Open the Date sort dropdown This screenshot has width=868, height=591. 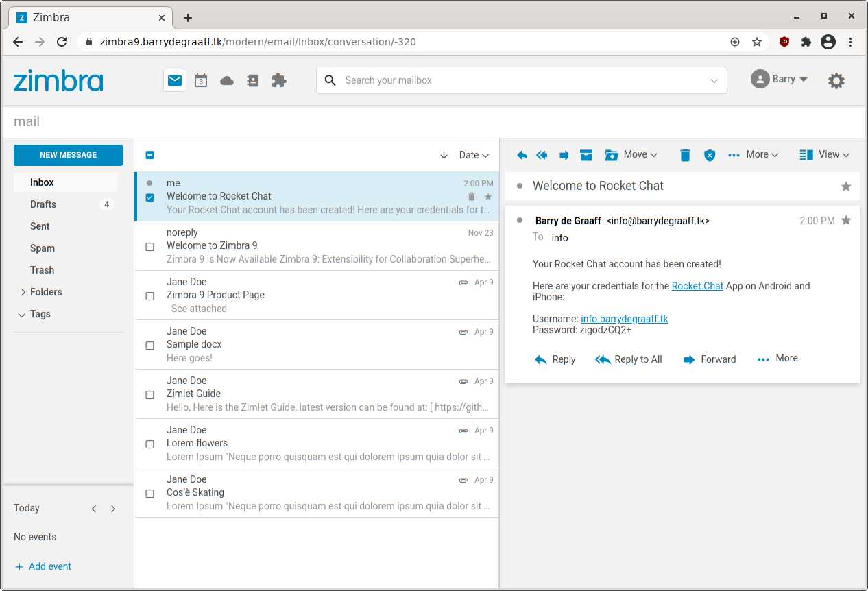pyautogui.click(x=474, y=155)
